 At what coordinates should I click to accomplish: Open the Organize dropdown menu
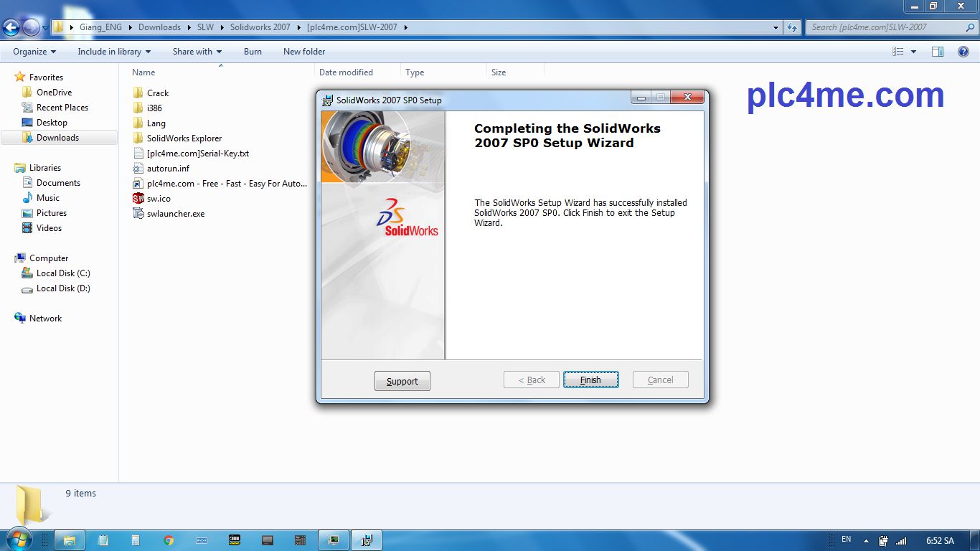click(x=34, y=52)
